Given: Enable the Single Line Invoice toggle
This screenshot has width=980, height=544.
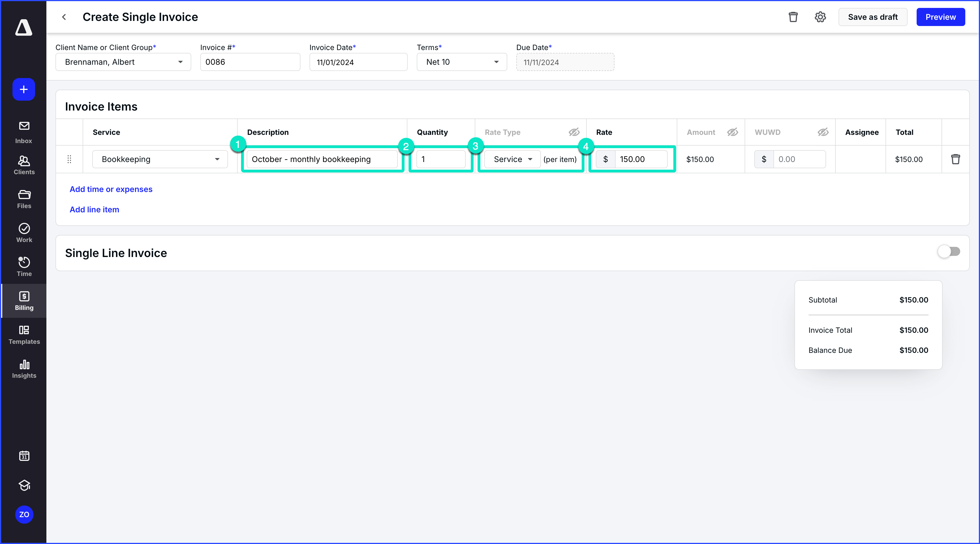Looking at the screenshot, I should [x=948, y=251].
